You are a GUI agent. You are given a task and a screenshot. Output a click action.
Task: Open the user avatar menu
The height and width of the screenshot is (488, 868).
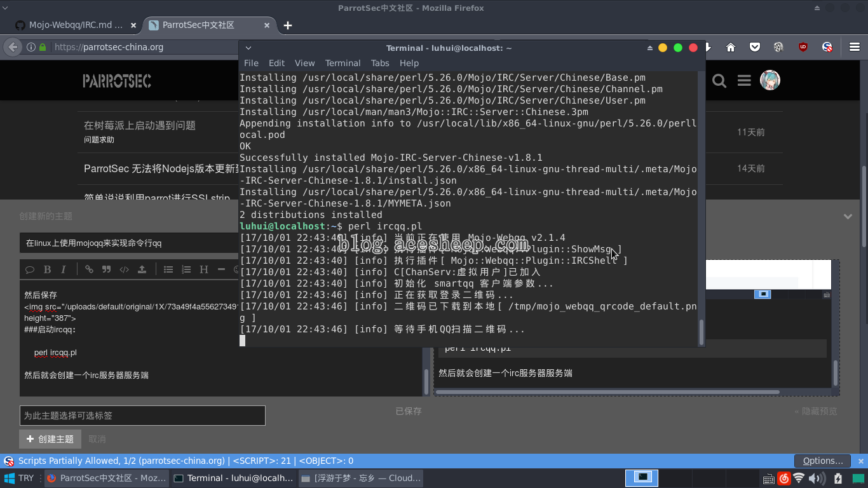tap(770, 80)
